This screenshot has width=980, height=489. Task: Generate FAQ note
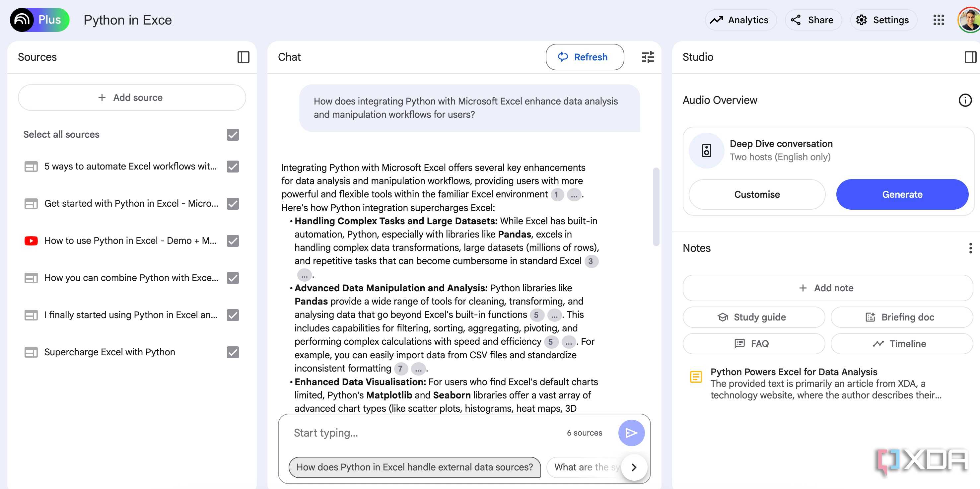[753, 344]
